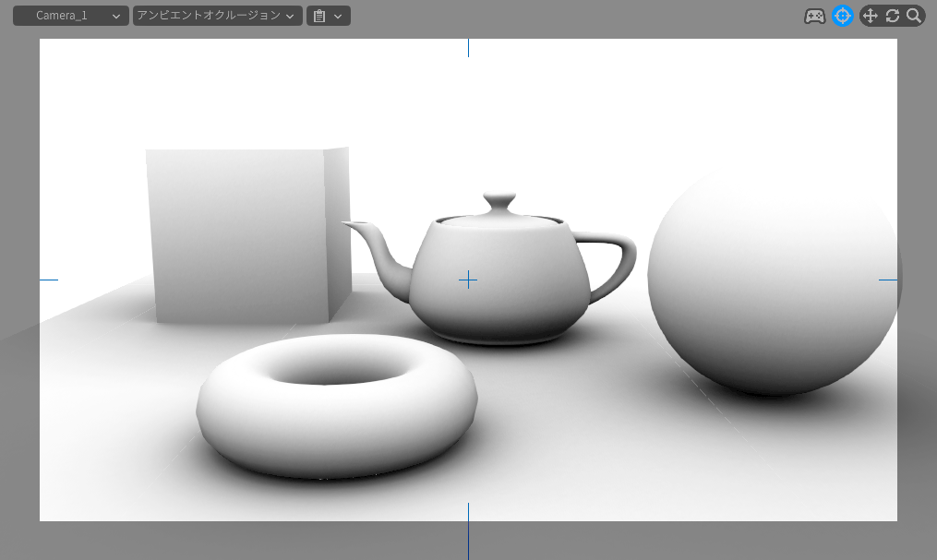
Task: Click the center crosshair of the viewport
Action: click(x=468, y=280)
